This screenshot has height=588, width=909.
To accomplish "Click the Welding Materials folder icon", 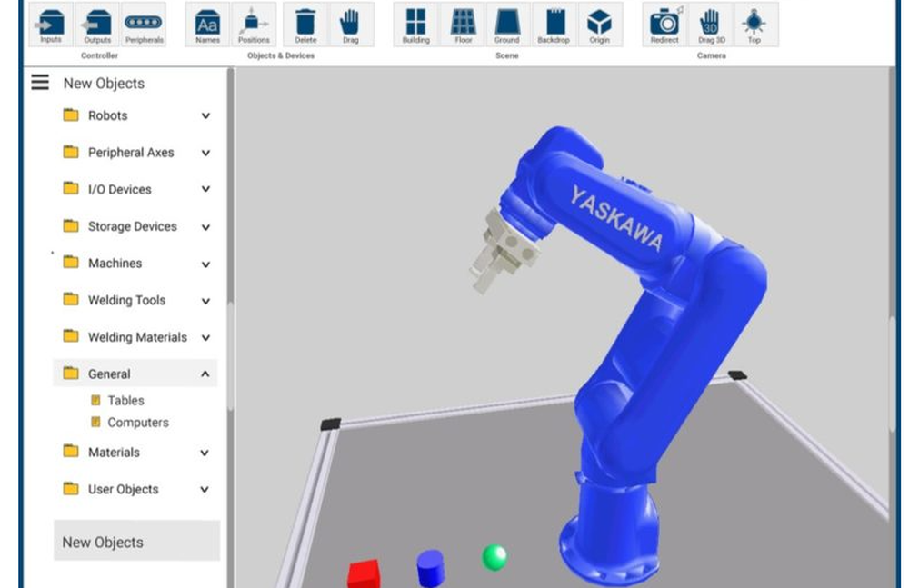I will pyautogui.click(x=71, y=336).
